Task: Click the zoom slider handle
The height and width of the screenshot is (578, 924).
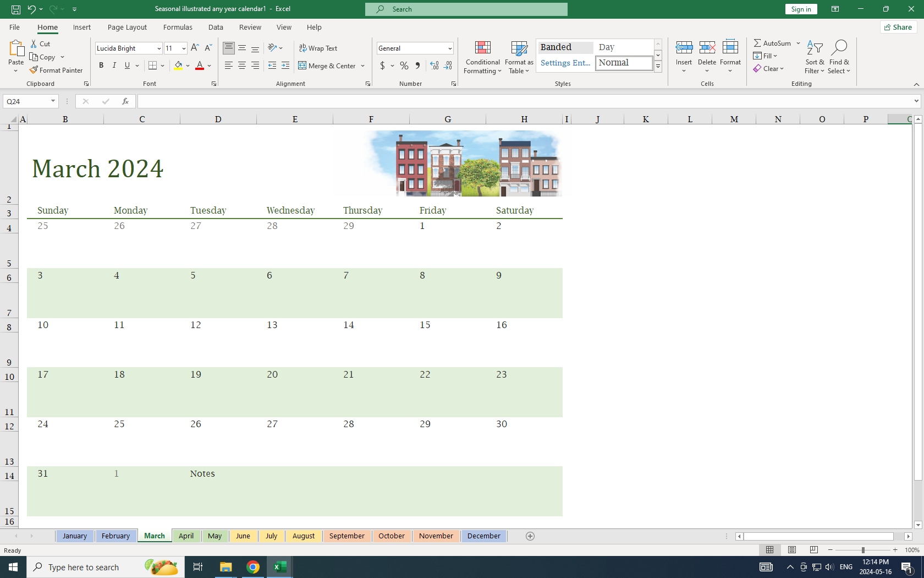Action: (863, 550)
